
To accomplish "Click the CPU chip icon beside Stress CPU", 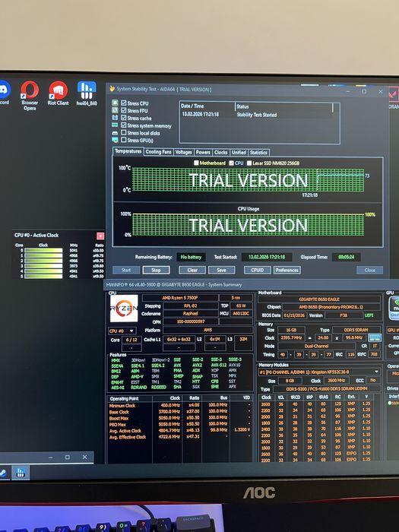I will [x=116, y=103].
